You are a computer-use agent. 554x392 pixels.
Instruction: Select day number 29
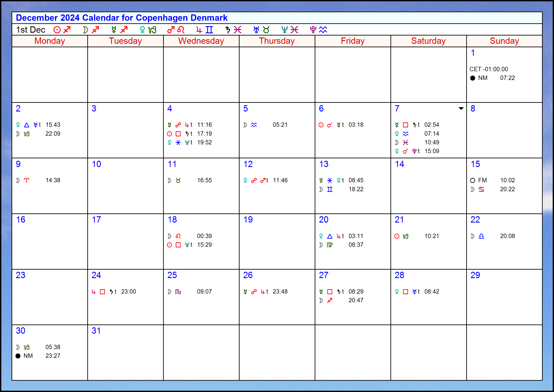tap(475, 275)
